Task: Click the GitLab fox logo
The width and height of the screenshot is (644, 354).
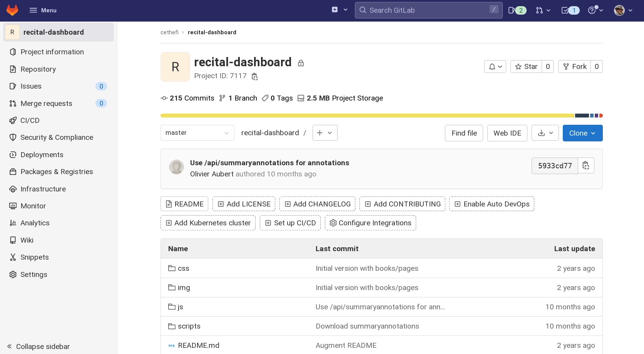Action: coord(12,10)
